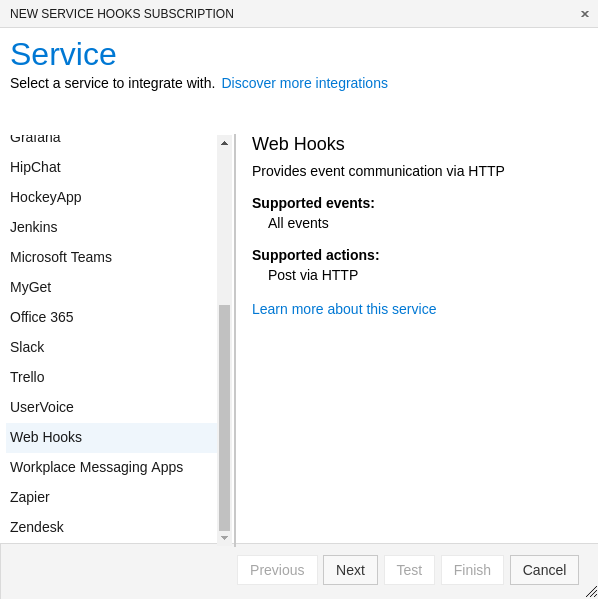Choose Office 365 in the list
The width and height of the screenshot is (598, 599).
tap(112, 317)
